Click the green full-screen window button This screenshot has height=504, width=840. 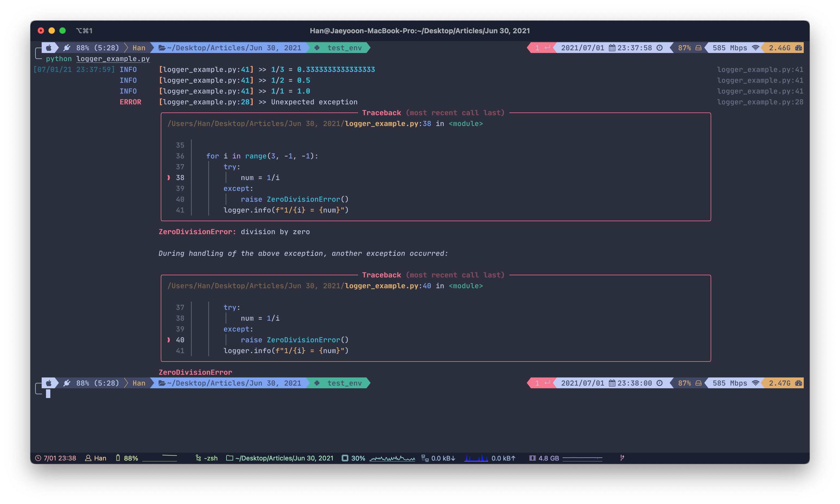63,31
